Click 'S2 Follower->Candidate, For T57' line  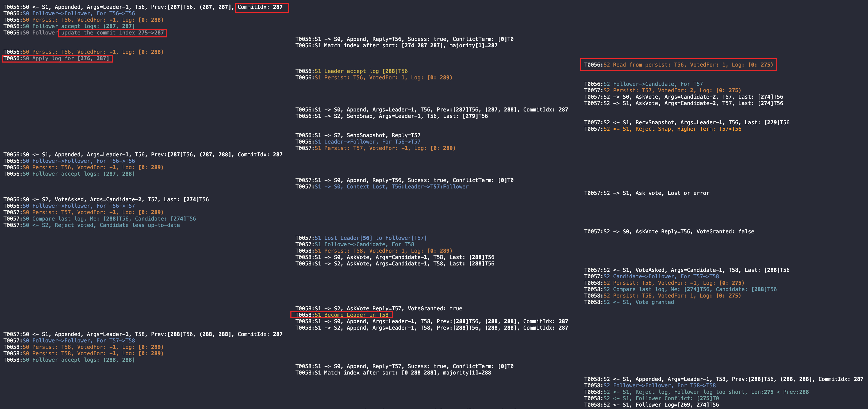point(643,84)
